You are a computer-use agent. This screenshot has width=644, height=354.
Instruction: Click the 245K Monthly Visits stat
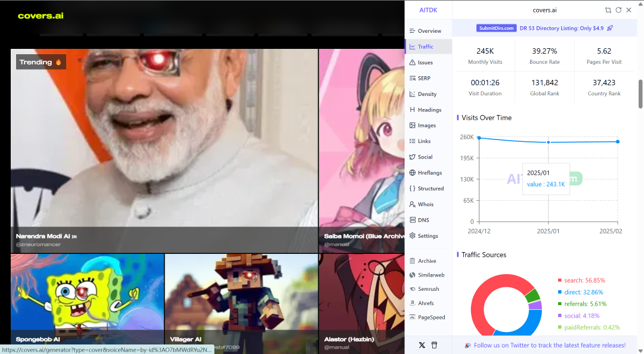coord(485,56)
